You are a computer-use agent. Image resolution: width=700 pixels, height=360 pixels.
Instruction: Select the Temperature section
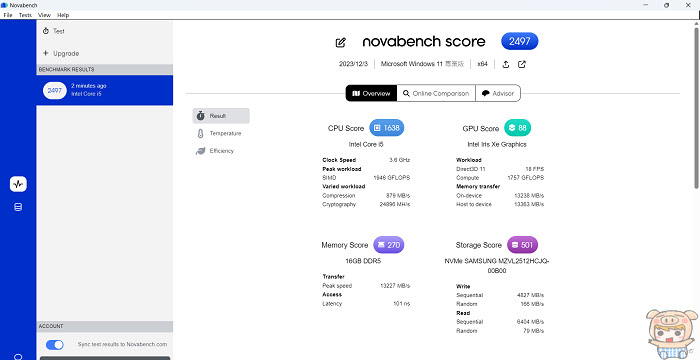pyautogui.click(x=221, y=133)
